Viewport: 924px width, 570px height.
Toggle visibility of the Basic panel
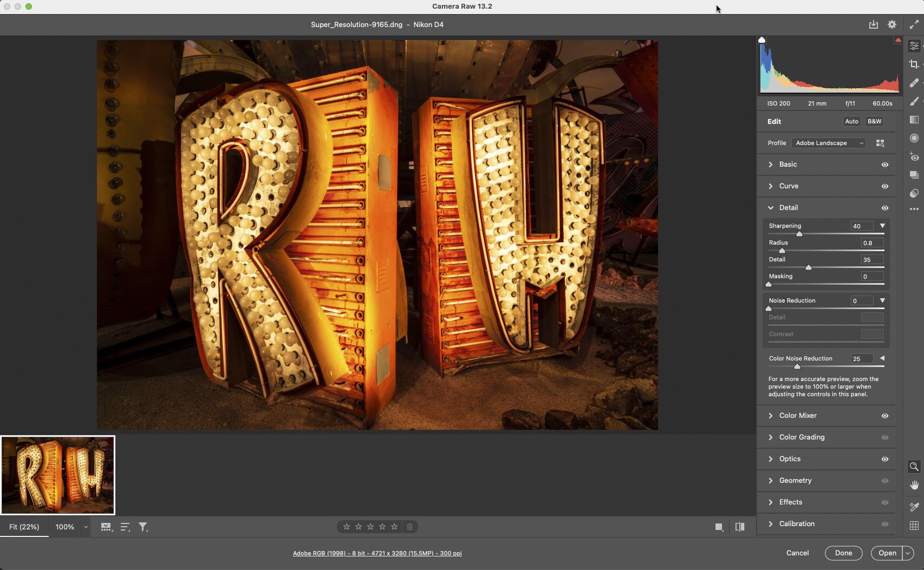click(x=884, y=165)
